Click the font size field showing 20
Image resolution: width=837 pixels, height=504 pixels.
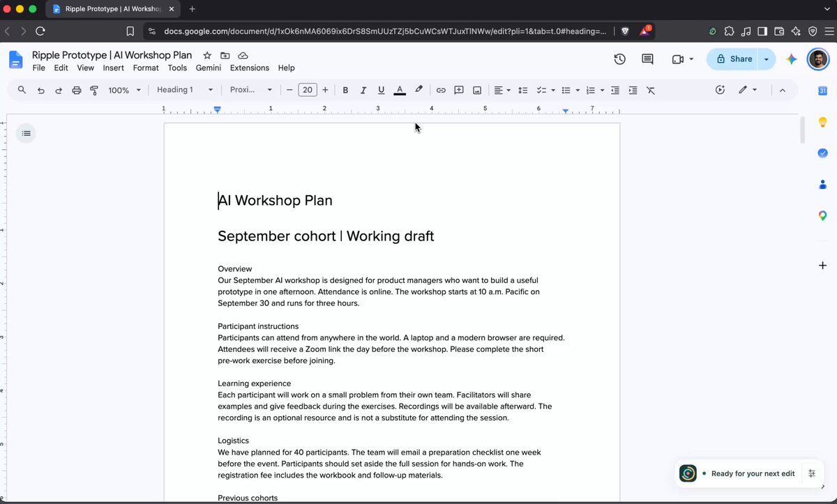tap(308, 90)
